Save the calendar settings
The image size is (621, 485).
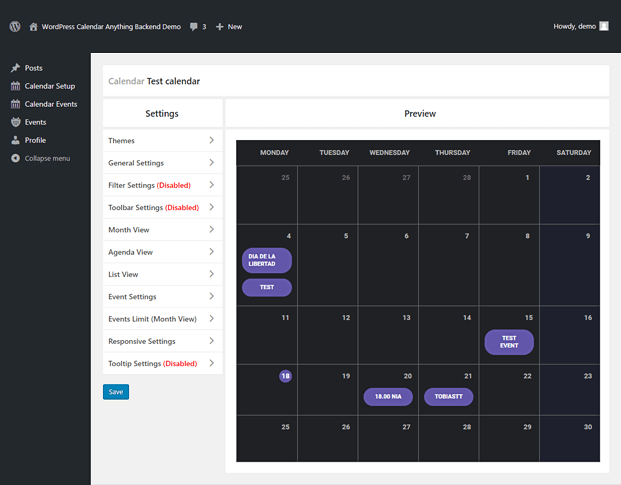point(116,392)
